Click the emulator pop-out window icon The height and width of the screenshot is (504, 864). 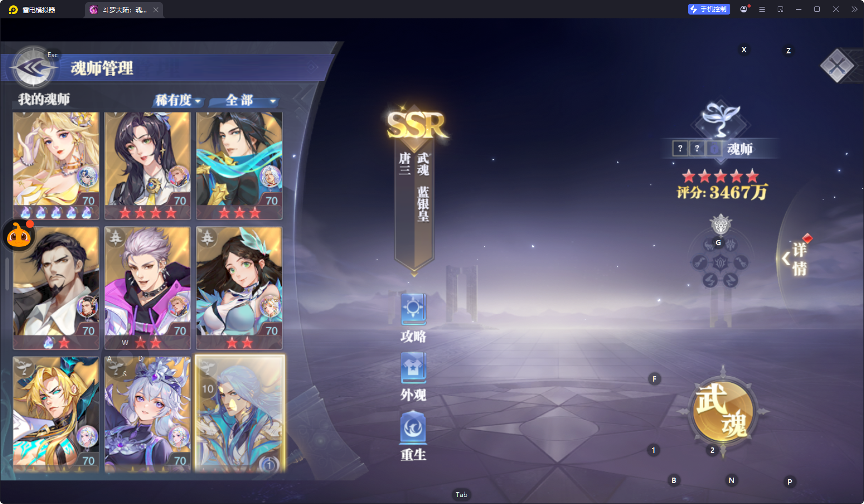780,9
